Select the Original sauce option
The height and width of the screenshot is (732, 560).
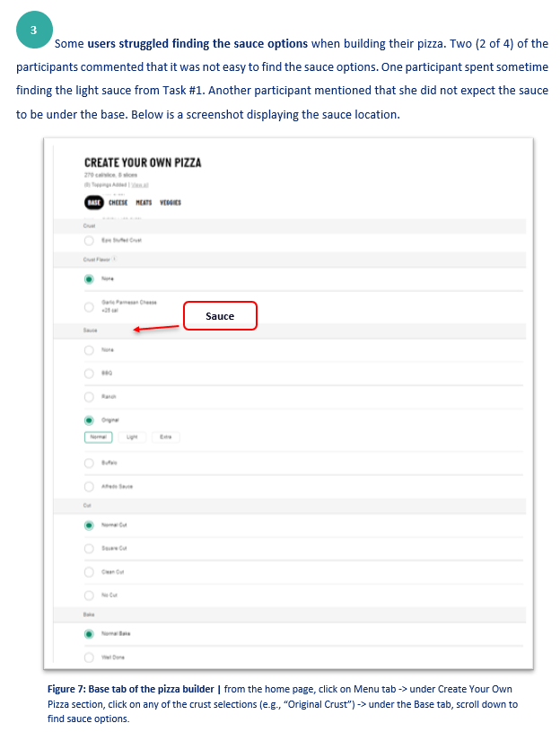pyautogui.click(x=89, y=419)
